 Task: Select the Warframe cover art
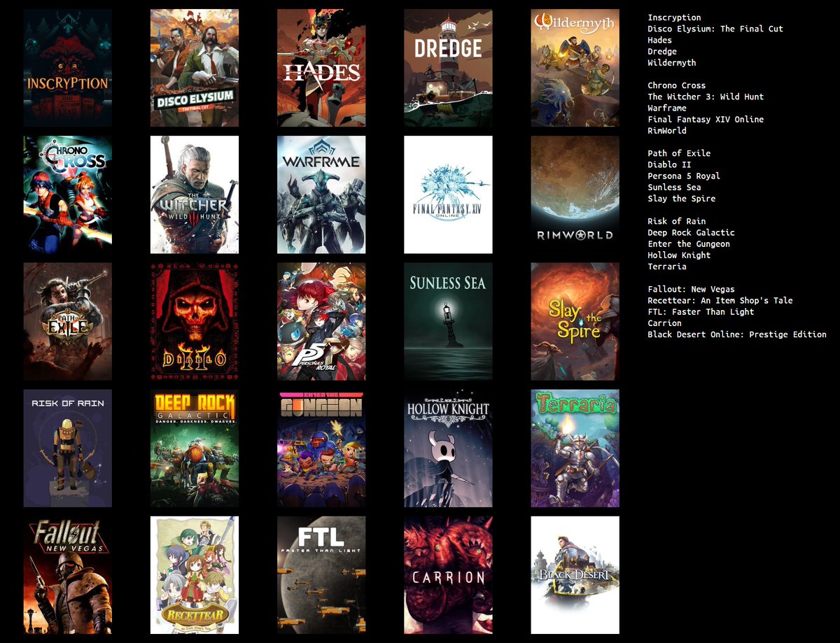point(321,195)
